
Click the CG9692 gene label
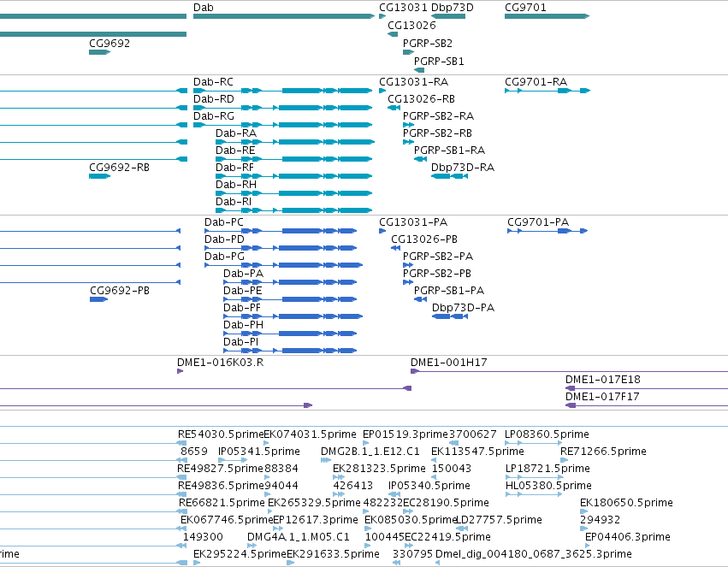pos(109,43)
